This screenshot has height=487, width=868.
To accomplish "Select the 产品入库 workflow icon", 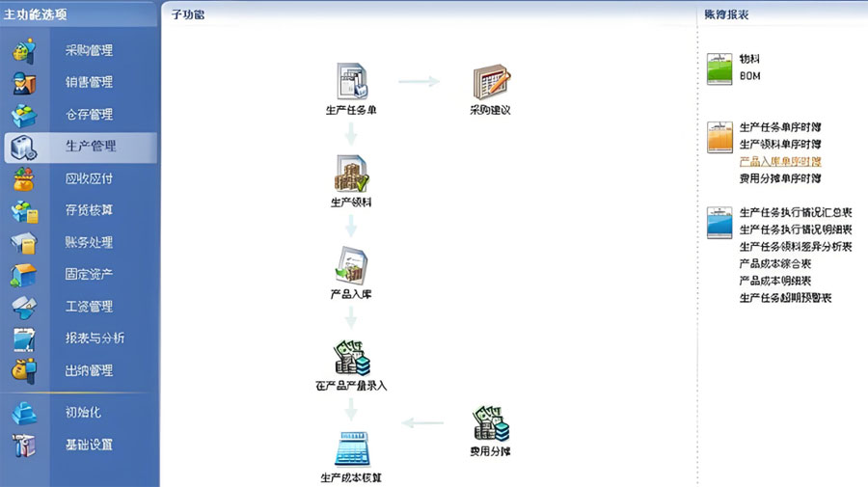I will tap(351, 264).
